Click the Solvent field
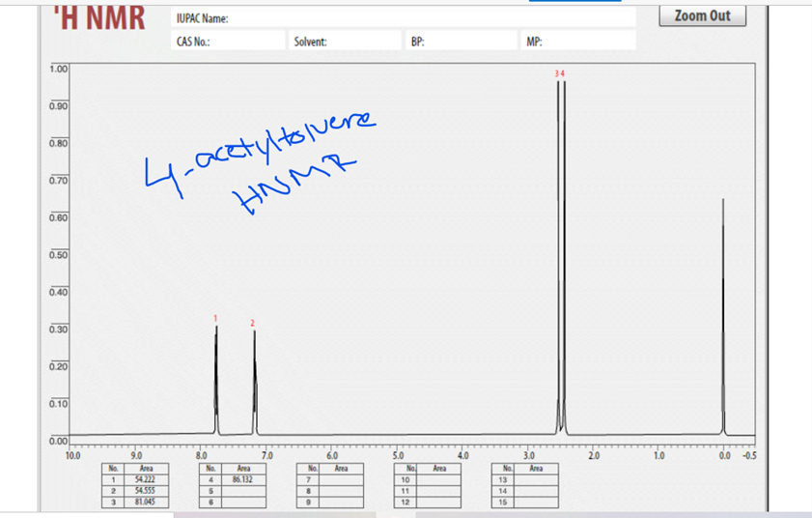The height and width of the screenshot is (518, 812). coord(345,41)
